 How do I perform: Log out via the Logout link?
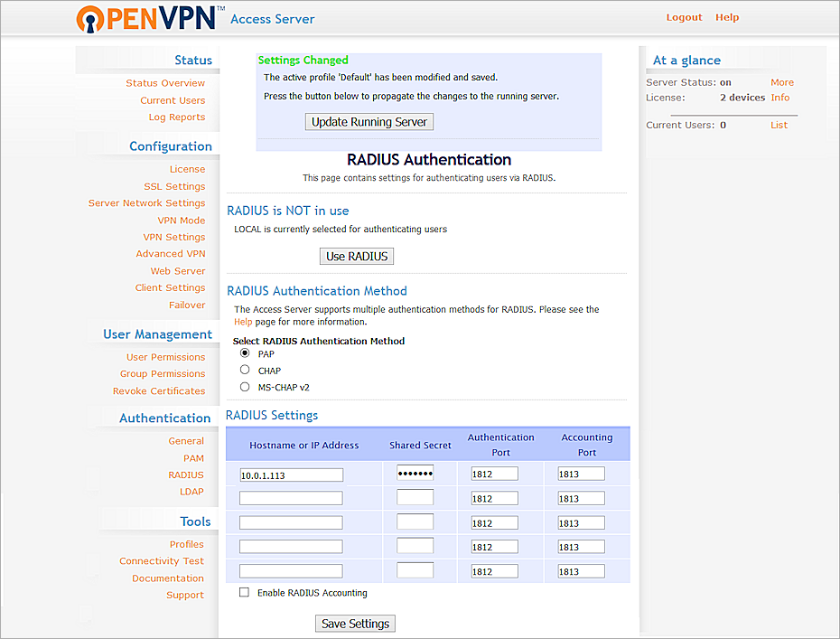pyautogui.click(x=684, y=17)
